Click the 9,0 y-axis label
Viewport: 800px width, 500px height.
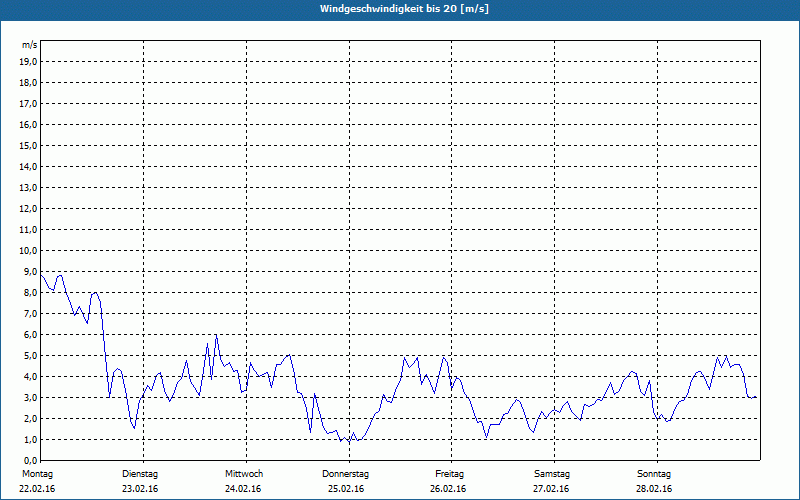(x=30, y=271)
